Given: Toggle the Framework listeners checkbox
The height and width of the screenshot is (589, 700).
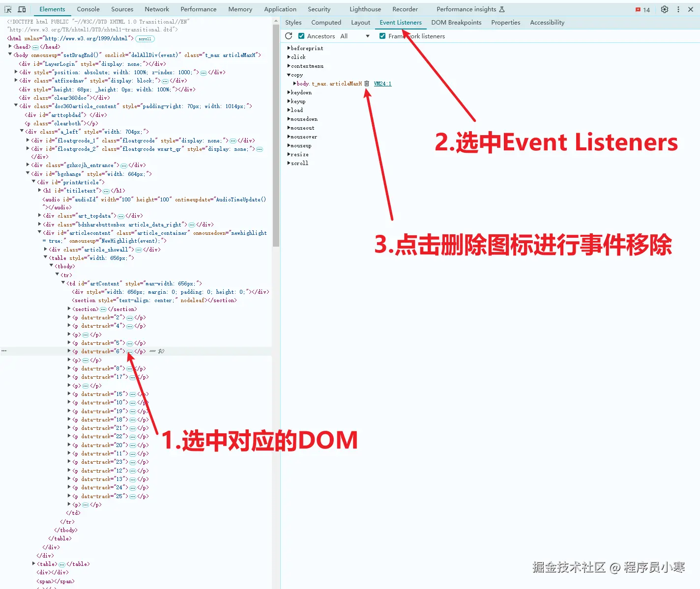Looking at the screenshot, I should point(382,36).
